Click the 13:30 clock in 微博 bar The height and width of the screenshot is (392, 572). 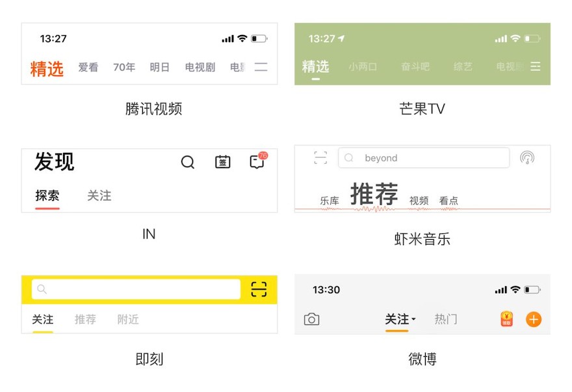pos(326,290)
